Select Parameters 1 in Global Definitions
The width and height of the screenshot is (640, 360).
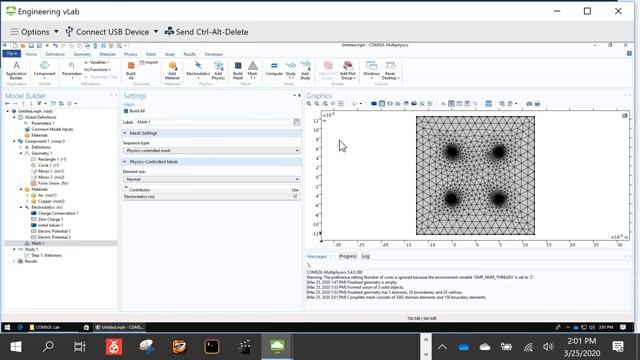(x=39, y=123)
